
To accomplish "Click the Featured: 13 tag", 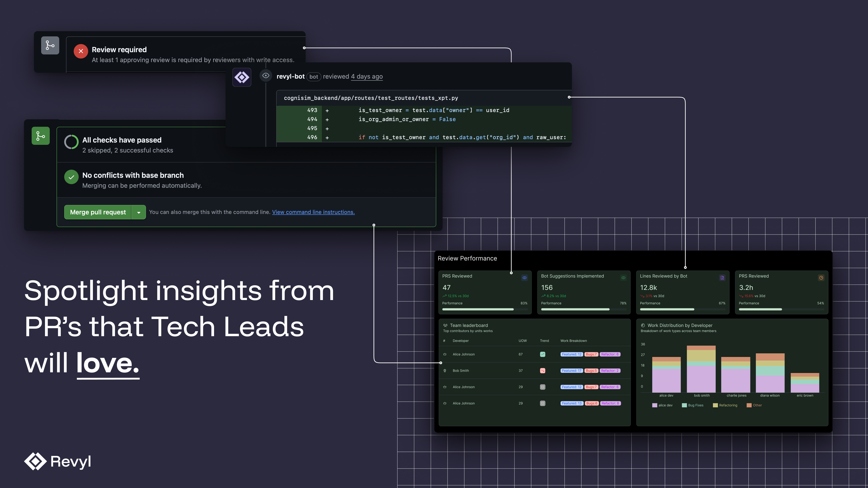I will tap(572, 403).
